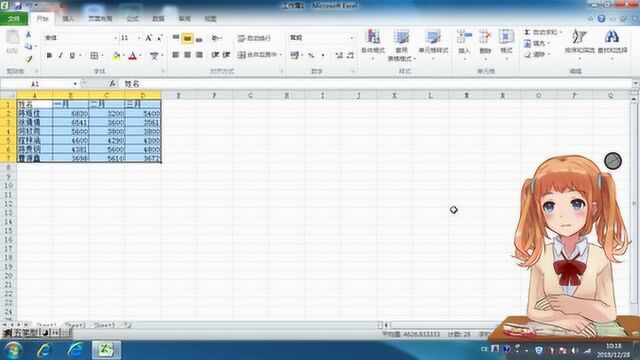
Task: Toggle Bottom Align for cells
Action: tap(199, 39)
